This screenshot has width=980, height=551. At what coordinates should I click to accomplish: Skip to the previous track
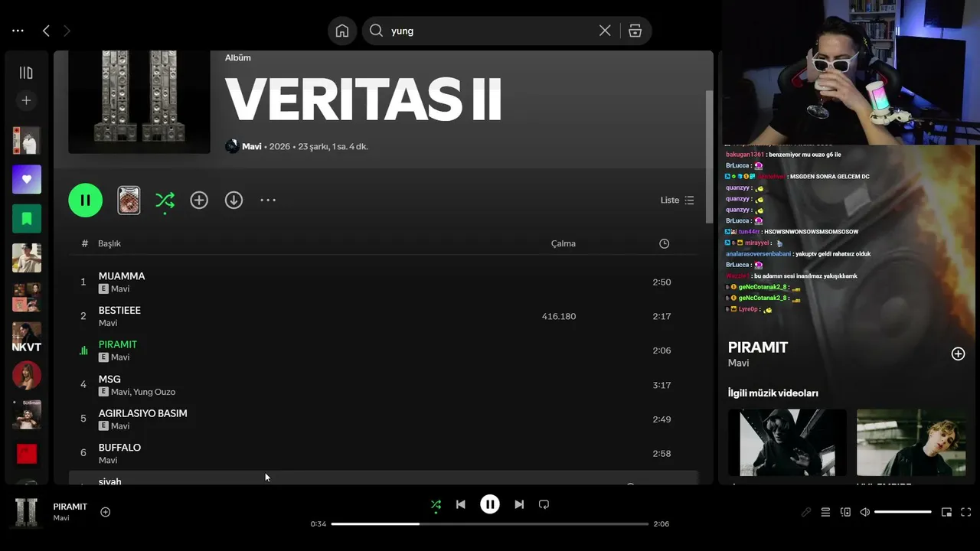460,504
